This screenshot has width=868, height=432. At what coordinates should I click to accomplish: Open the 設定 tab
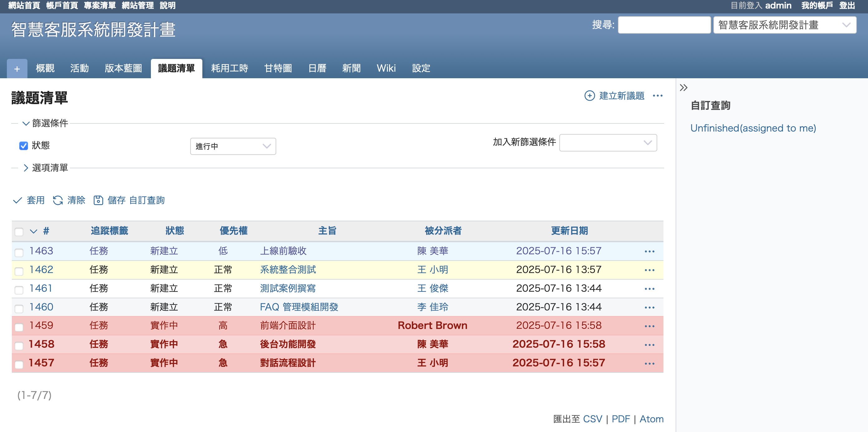tap(421, 69)
